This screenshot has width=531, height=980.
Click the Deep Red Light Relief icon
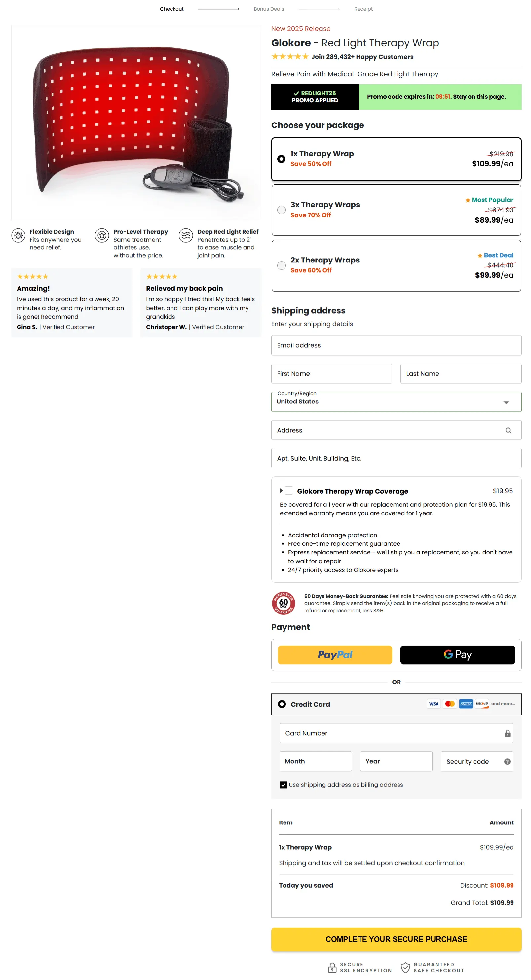186,236
